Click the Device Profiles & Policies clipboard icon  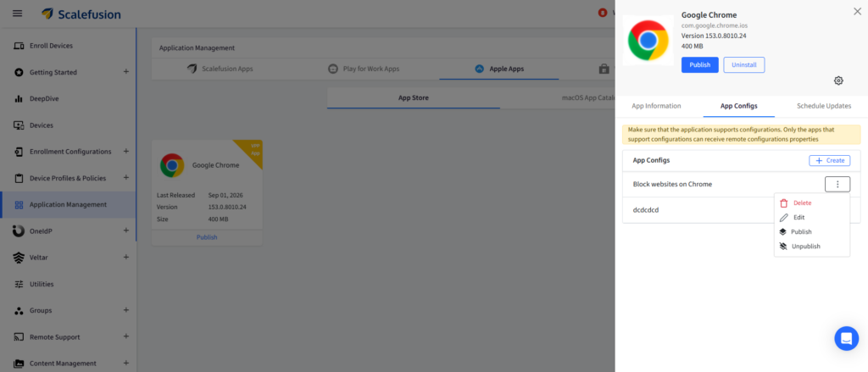[19, 178]
